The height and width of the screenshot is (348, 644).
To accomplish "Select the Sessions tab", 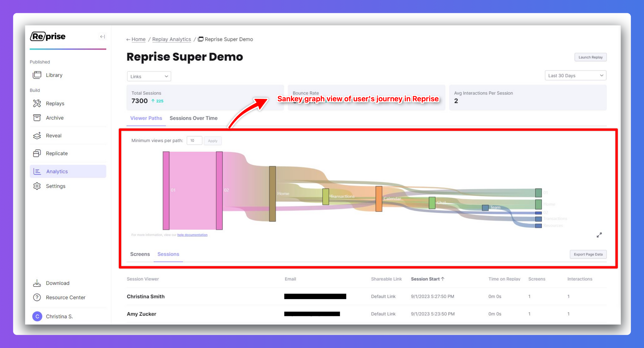I will tap(168, 254).
